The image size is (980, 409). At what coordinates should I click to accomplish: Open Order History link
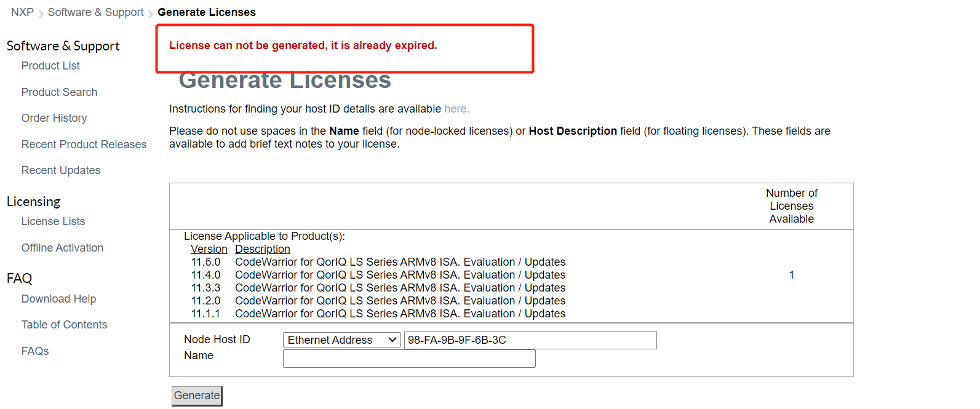[54, 118]
